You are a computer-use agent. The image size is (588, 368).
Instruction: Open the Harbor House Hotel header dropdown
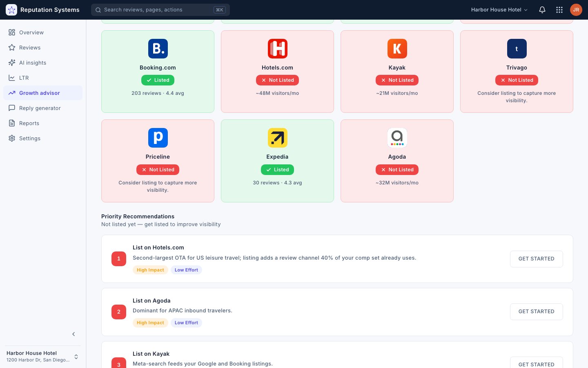tap(499, 10)
